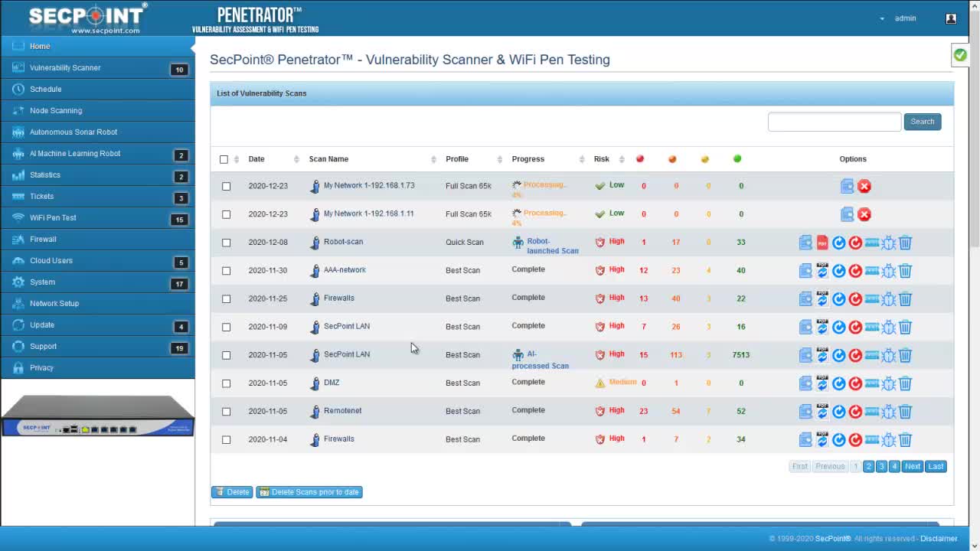The image size is (980, 551).
Task: Click the blue rescan icon for AAA-network
Action: click(x=839, y=271)
